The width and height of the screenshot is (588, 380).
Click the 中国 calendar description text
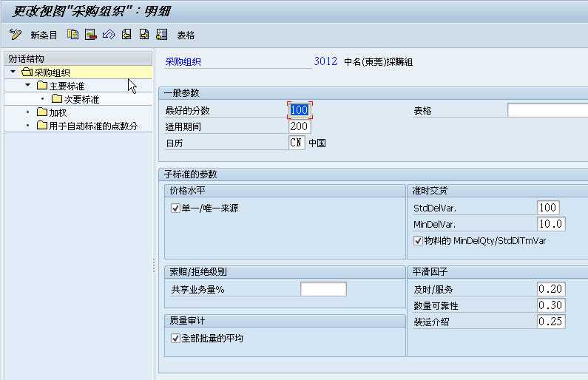(317, 143)
